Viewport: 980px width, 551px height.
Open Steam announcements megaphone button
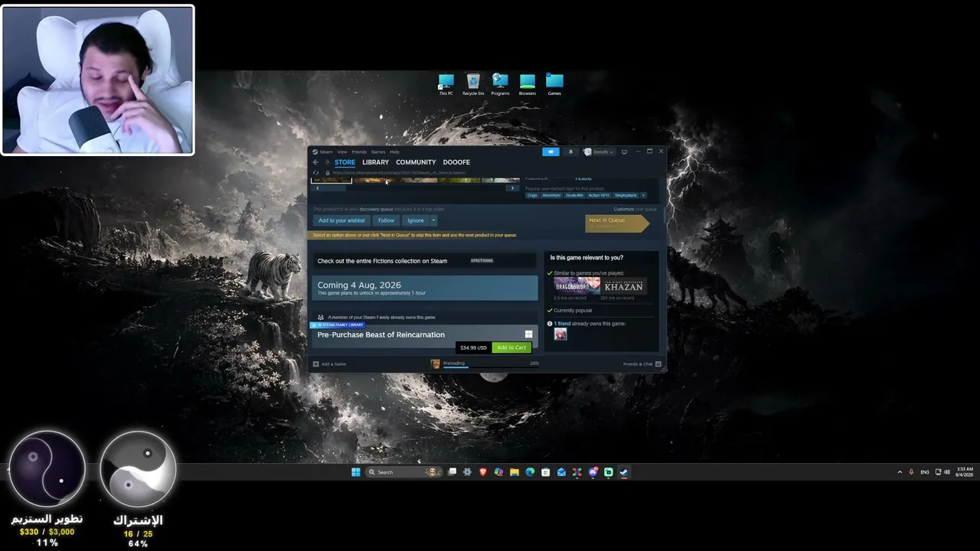tap(550, 152)
